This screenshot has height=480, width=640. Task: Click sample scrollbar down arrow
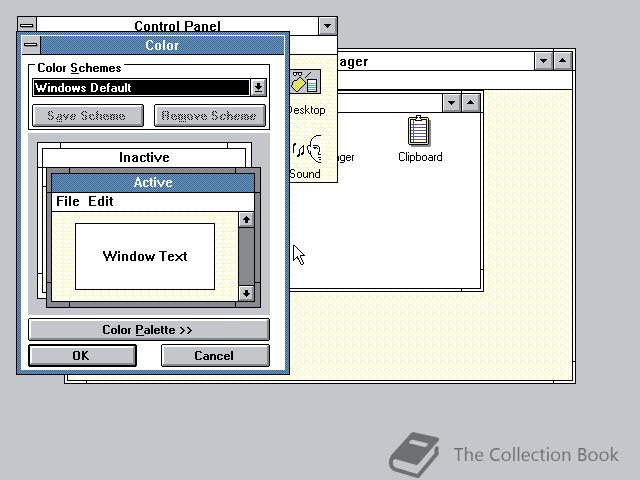tap(246, 293)
